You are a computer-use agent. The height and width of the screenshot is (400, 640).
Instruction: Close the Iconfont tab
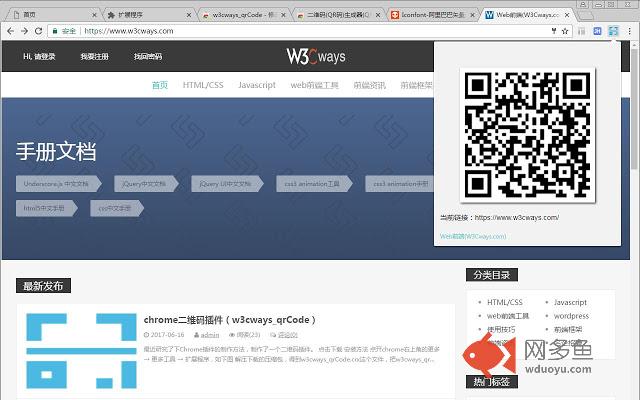[472, 15]
